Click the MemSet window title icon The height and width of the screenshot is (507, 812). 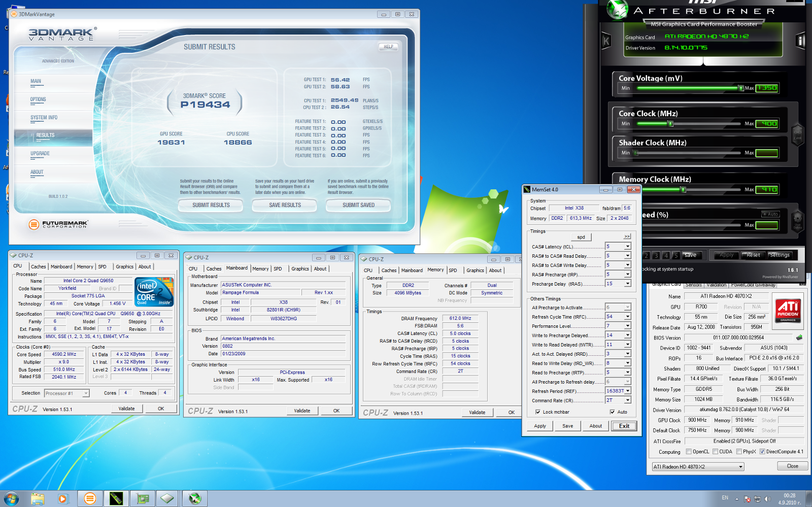[x=527, y=189]
